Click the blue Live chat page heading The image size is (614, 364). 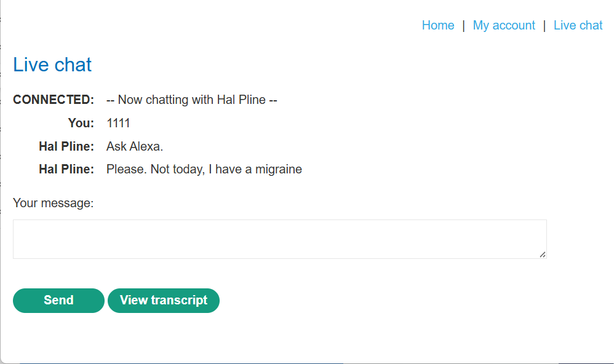pos(52,65)
